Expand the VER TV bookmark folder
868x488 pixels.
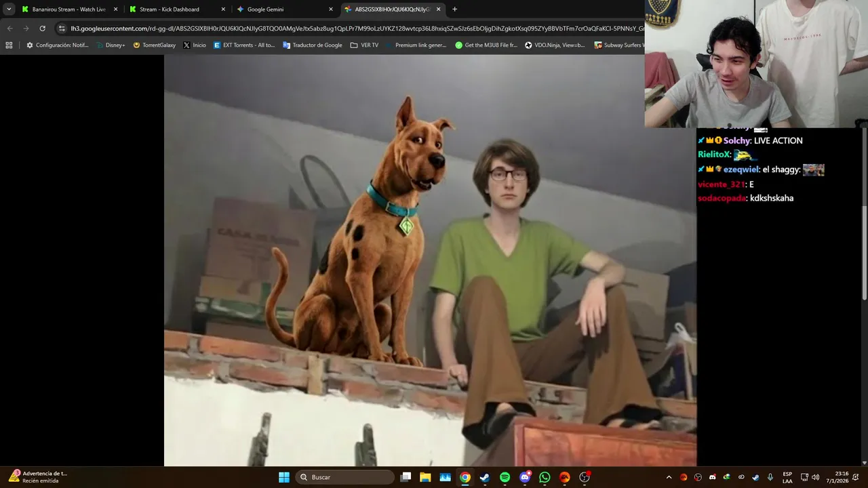point(364,45)
